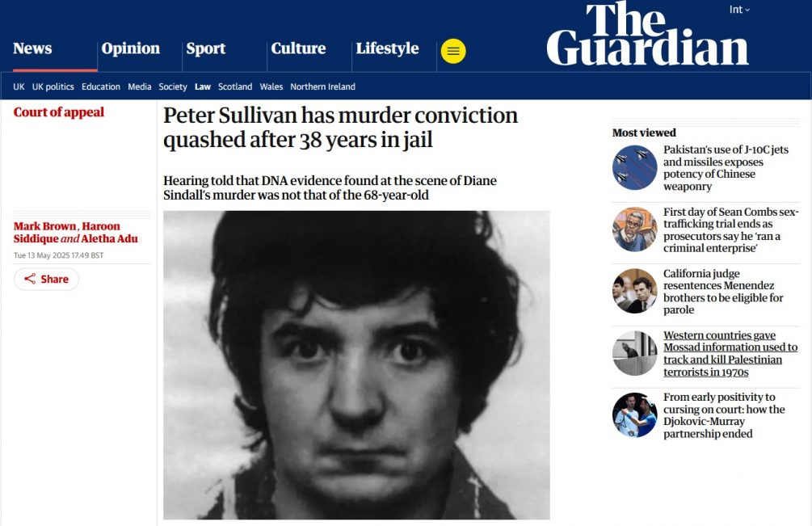Open author Mark Brown's profile
This screenshot has height=526, width=812.
point(45,226)
